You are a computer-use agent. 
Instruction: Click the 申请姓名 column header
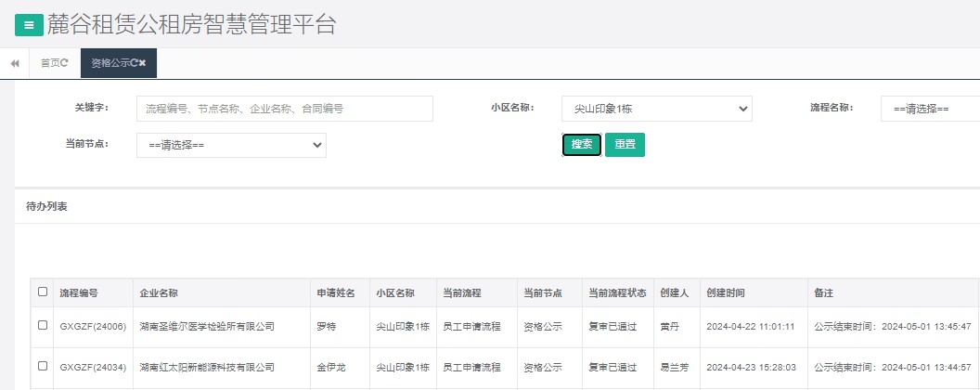(x=336, y=293)
